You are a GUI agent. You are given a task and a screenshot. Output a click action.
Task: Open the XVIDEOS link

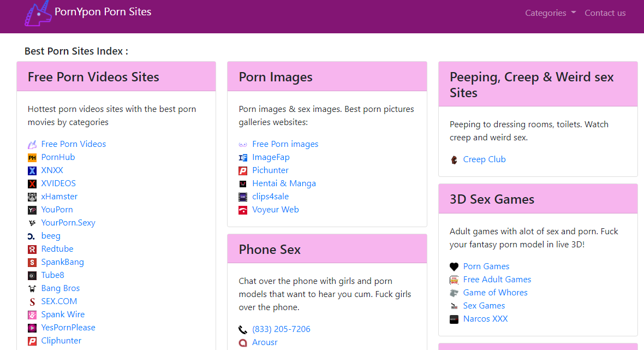(58, 183)
